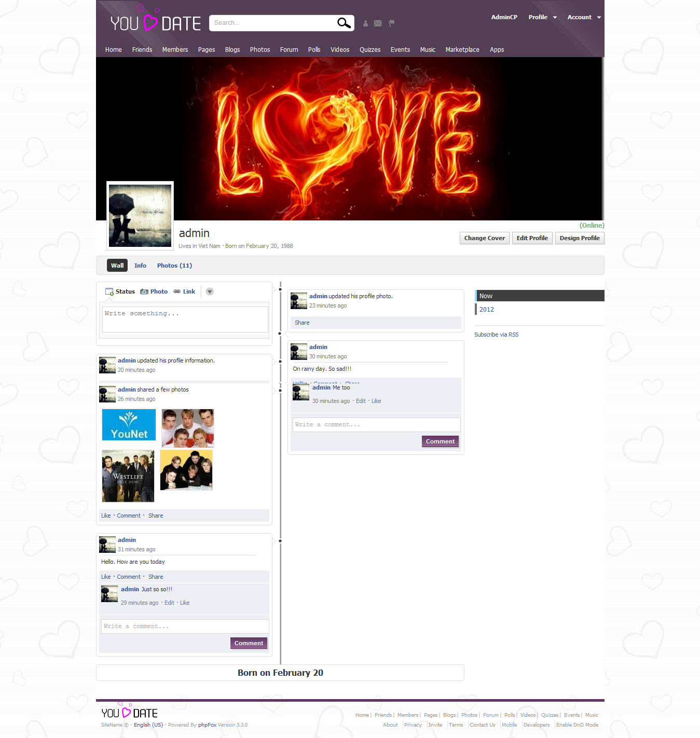
Task: Share the 'shared a few photos' post
Action: (x=156, y=516)
